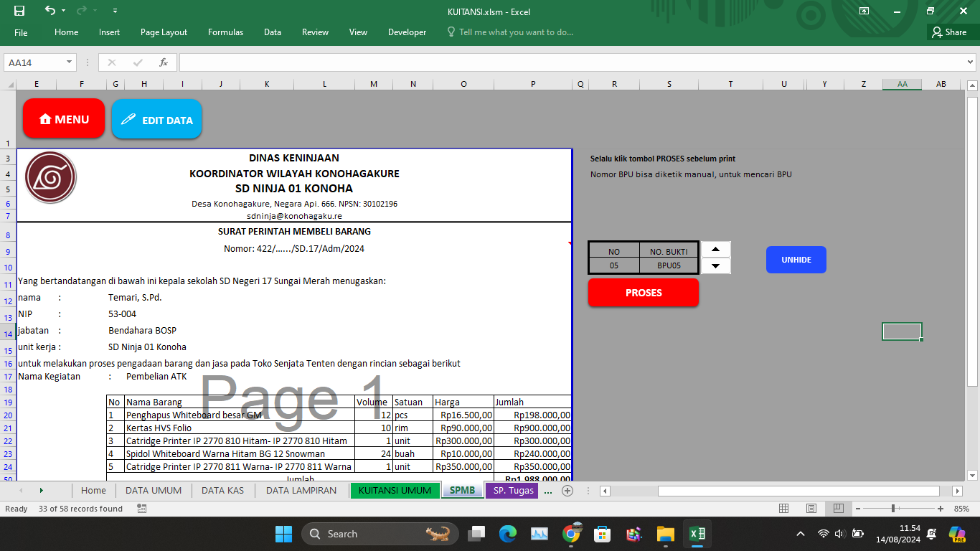Viewport: 980px width, 551px height.
Task: Switch to the KUITANSI UMUM sheet tab
Action: 395,491
